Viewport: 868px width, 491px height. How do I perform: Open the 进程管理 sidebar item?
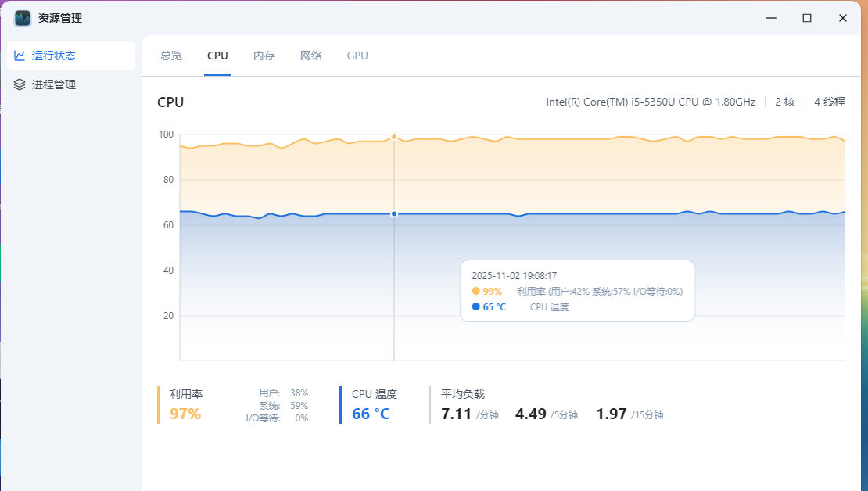click(71, 84)
